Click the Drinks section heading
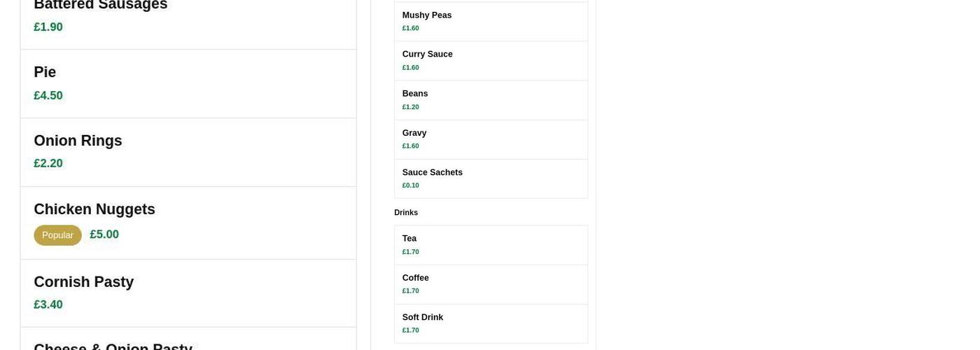Image resolution: width=980 pixels, height=350 pixels. tap(406, 213)
